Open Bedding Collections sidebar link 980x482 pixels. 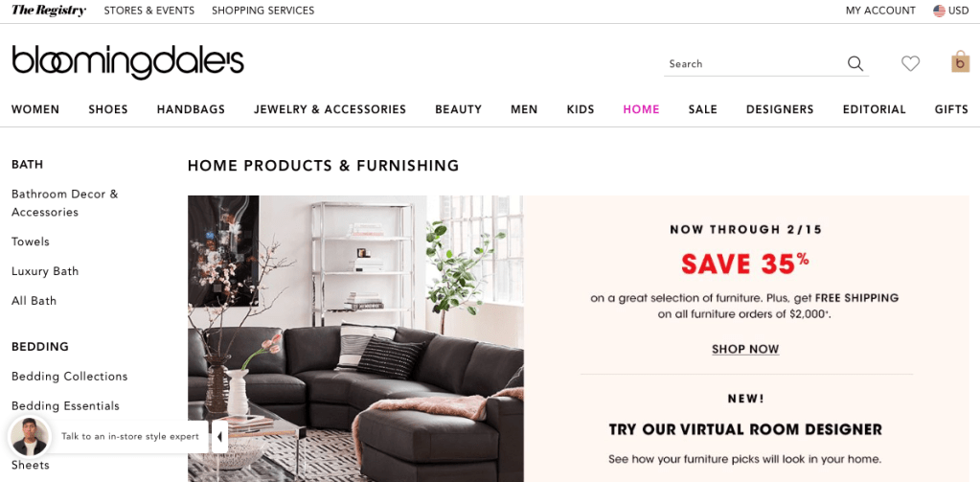69,377
